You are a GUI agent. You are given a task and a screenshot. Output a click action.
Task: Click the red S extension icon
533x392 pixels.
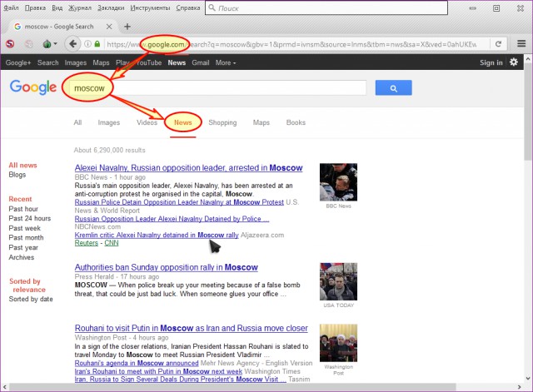point(10,44)
